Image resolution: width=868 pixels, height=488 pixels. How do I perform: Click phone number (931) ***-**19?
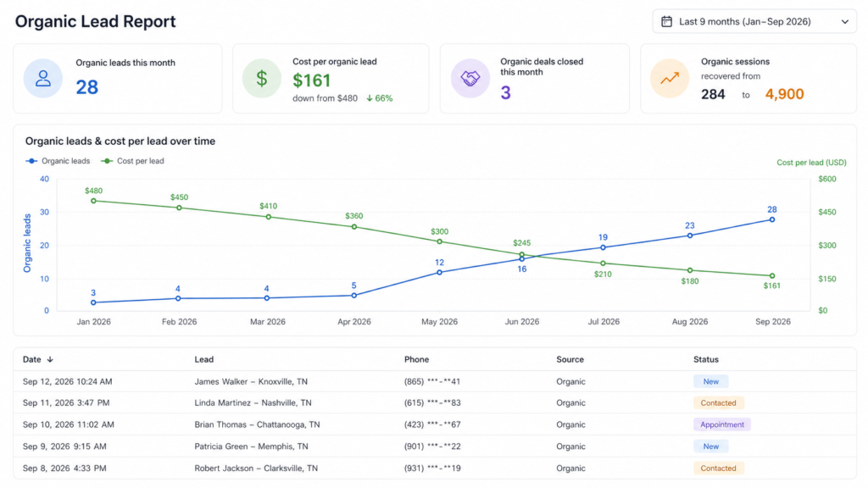(x=432, y=468)
